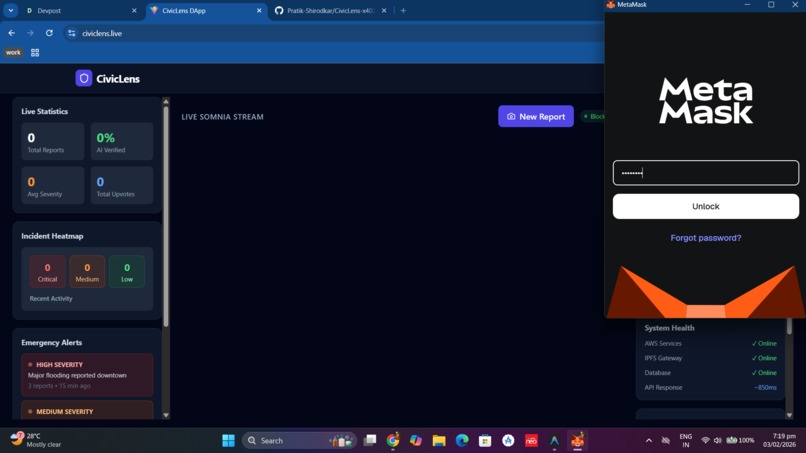806x453 pixels.
Task: Close the GitHub CivicLens tab
Action: pyautogui.click(x=384, y=10)
